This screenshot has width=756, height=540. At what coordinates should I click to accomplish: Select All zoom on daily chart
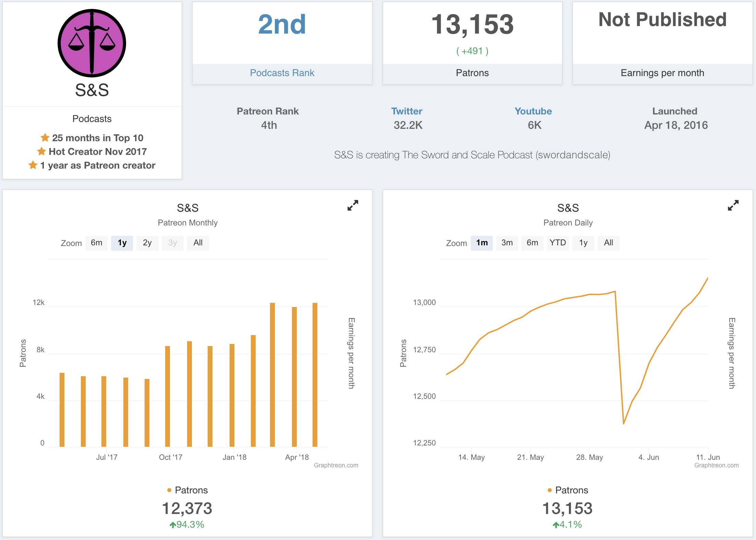click(608, 243)
